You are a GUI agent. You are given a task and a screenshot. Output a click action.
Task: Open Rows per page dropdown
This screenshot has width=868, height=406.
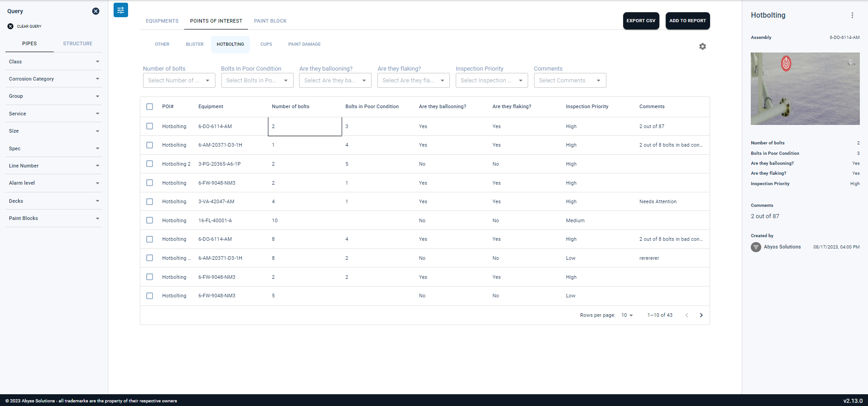tap(627, 315)
